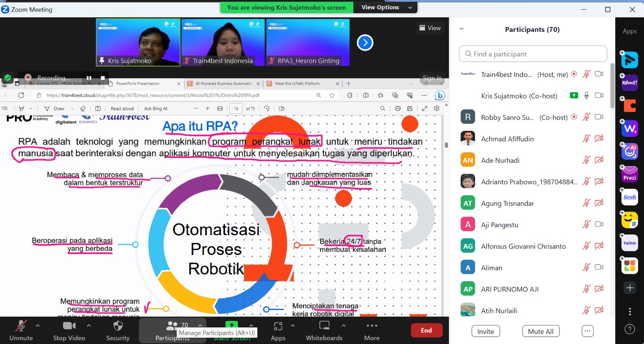The image size is (644, 344).
Task: Click the PDF page number field
Action: pos(236,108)
